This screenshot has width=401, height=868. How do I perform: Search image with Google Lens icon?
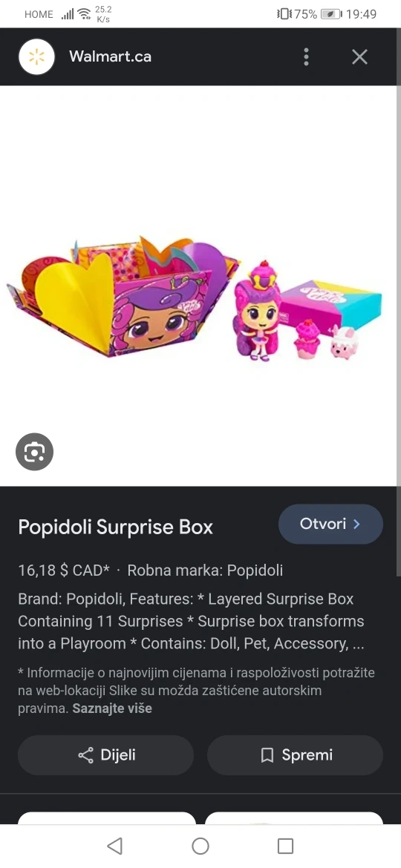pos(34,452)
